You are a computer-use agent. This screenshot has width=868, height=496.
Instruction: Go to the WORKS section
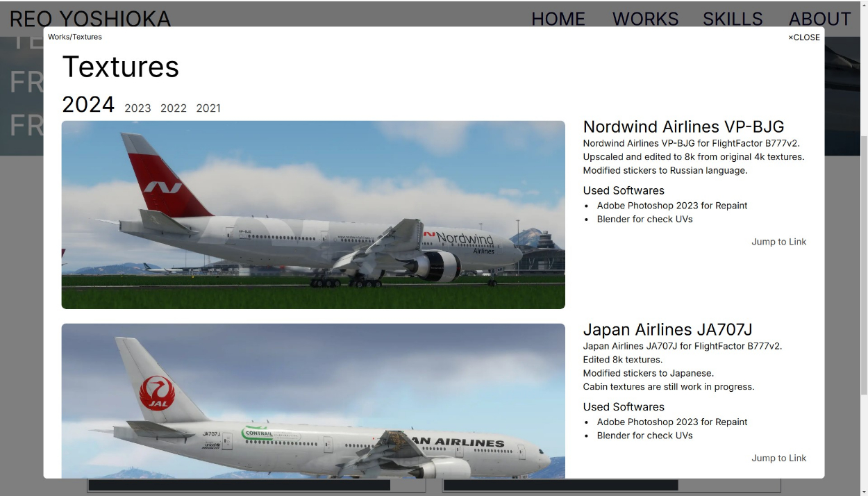coord(645,19)
